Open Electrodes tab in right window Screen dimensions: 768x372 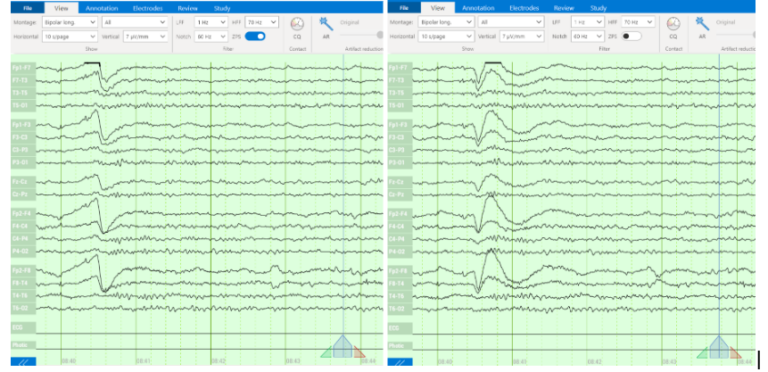click(x=524, y=8)
